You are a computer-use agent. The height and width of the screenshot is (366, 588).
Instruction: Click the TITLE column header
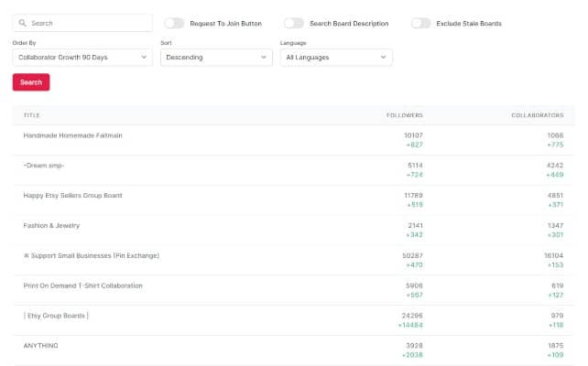pyautogui.click(x=31, y=115)
